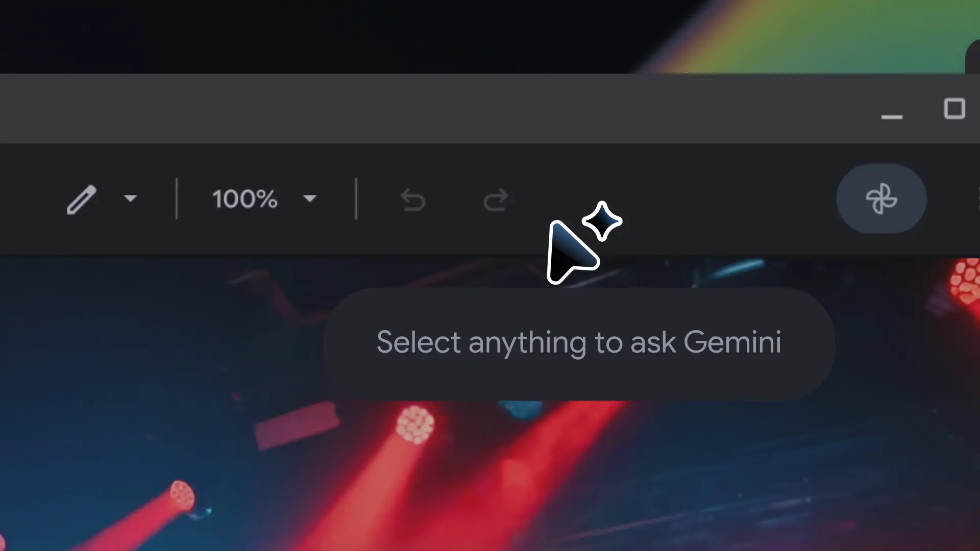Screen dimensions: 980x551
Task: Toggle the Gemini pinwheel select button
Action: 881,199
